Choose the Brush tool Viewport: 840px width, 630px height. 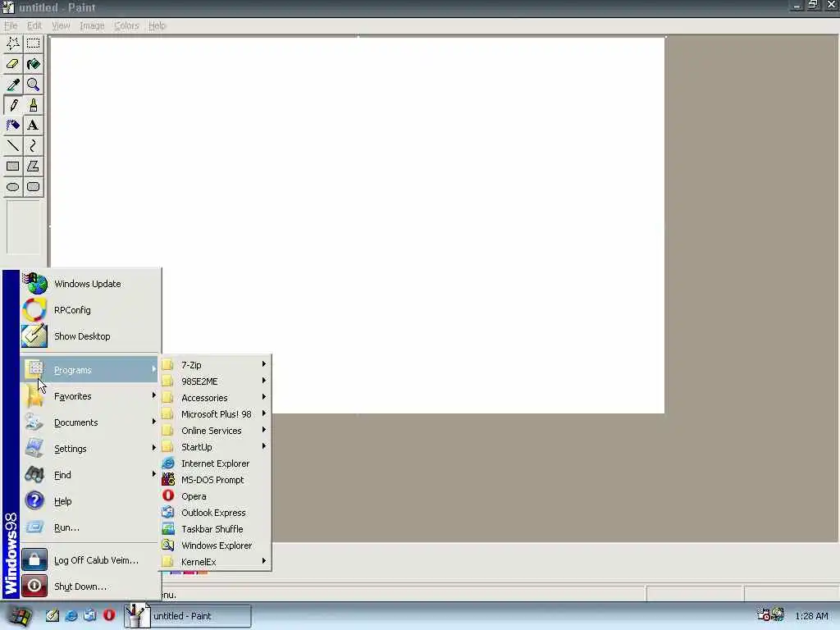tap(33, 105)
